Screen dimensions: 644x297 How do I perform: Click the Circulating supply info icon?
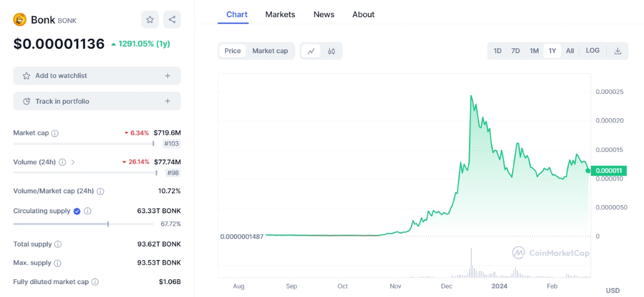88,212
